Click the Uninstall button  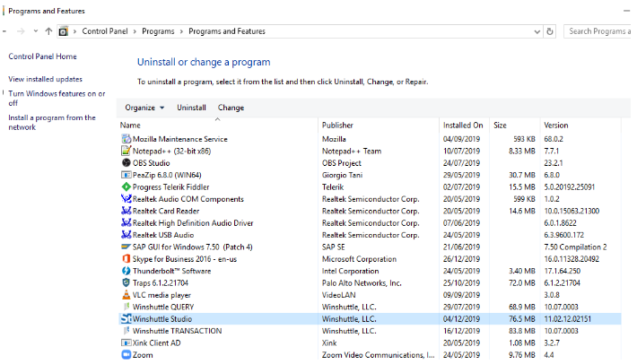click(191, 108)
